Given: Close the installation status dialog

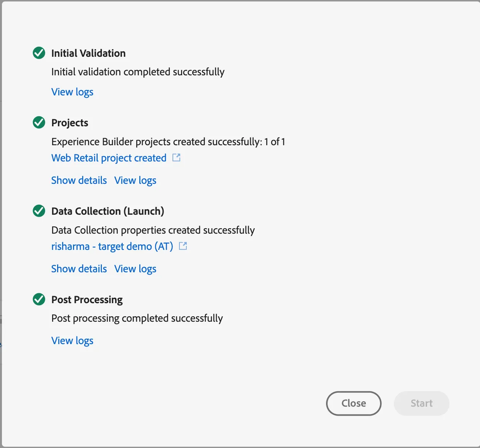Looking at the screenshot, I should pos(354,404).
